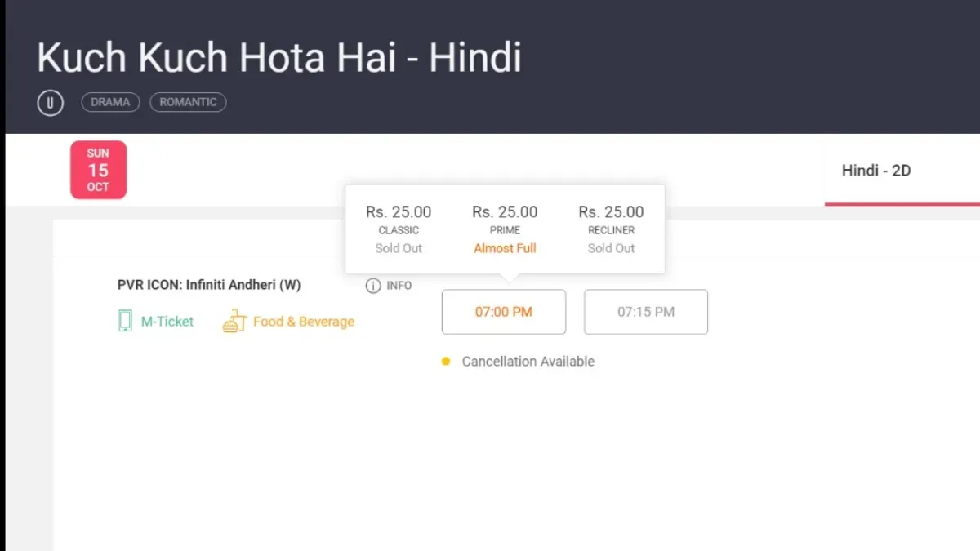Click the Food & Beverage label
Screen dimensions: 980x551
click(304, 322)
